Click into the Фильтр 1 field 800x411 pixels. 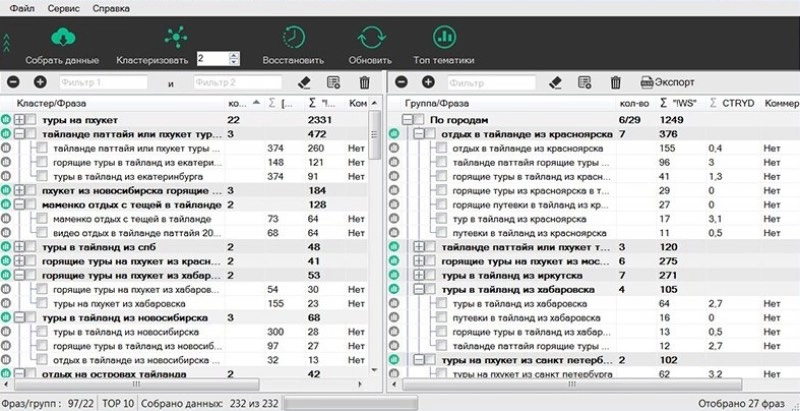tap(103, 83)
